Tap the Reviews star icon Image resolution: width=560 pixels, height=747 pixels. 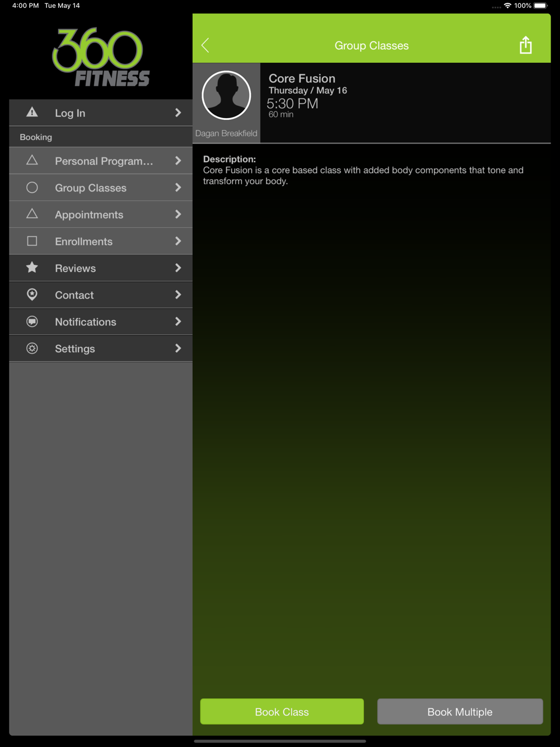coord(32,268)
